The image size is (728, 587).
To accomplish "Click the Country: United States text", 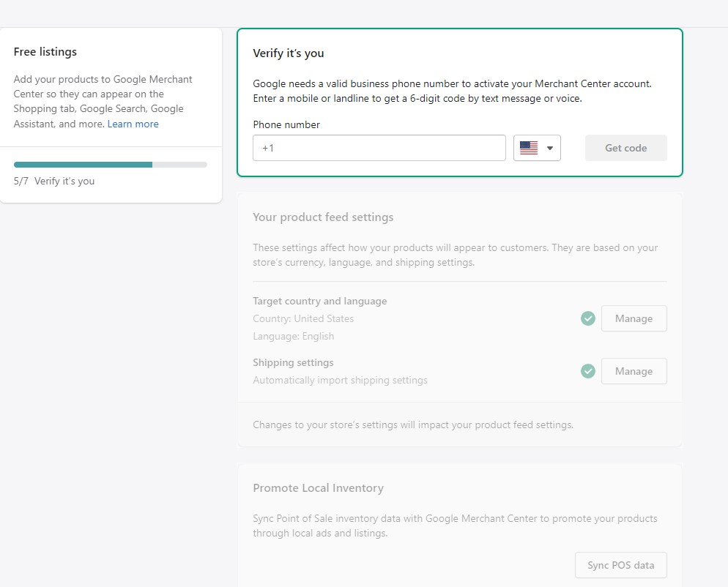I will point(303,319).
